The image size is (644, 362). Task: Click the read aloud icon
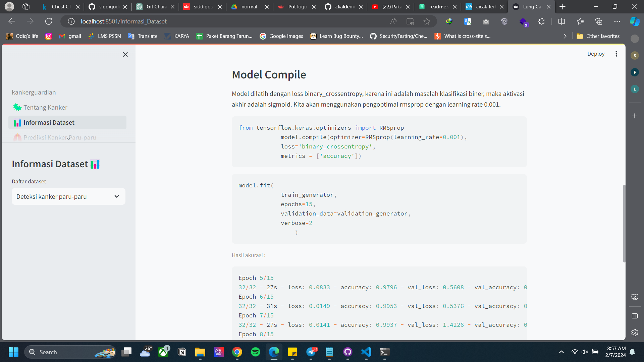[x=393, y=21]
